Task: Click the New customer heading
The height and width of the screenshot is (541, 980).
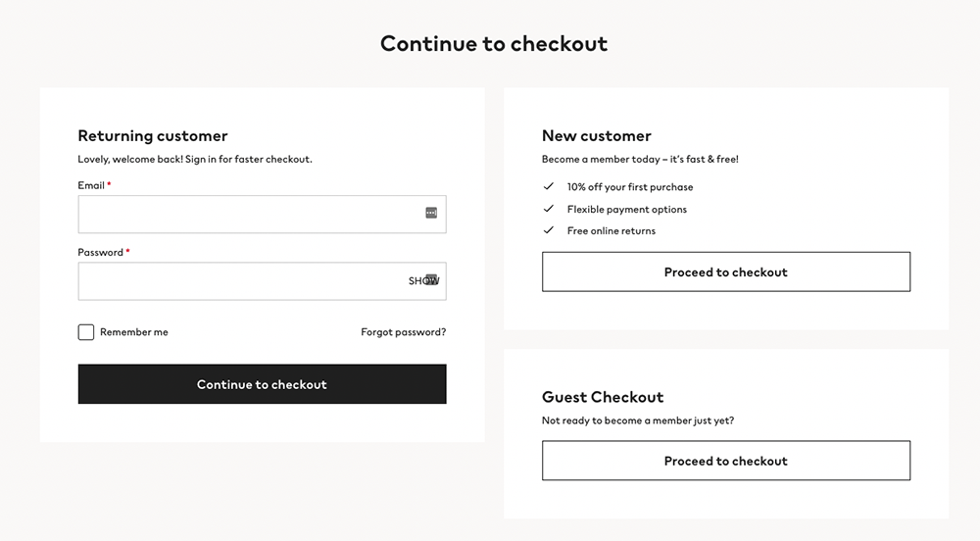Action: 596,136
